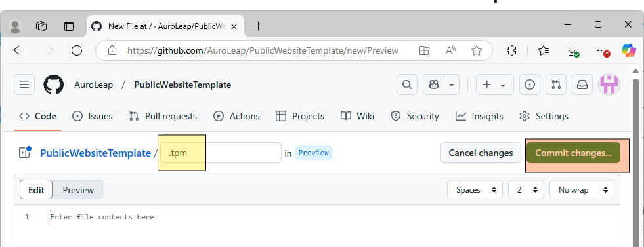Open the plus create-new dropdown
Screen dimensions: 644x247
(x=494, y=85)
